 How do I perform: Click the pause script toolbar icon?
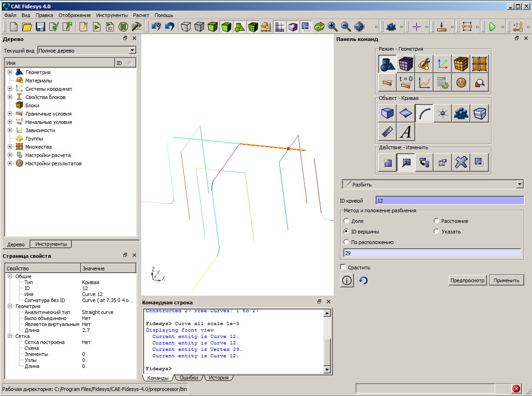click(x=123, y=27)
